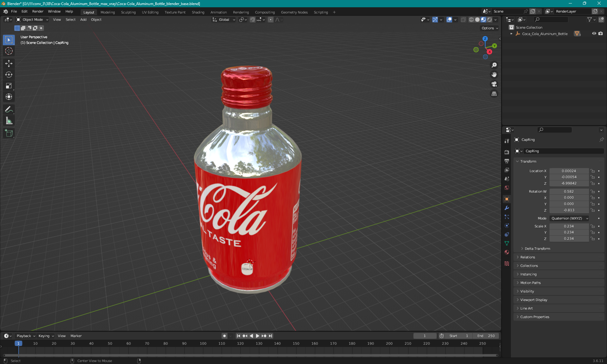Select the Rotate tool
Image resolution: width=607 pixels, height=364 pixels.
click(x=9, y=75)
